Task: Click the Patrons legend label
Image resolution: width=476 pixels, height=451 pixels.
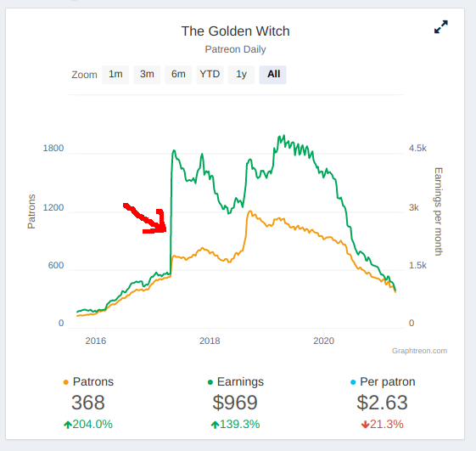Action: tap(93, 381)
